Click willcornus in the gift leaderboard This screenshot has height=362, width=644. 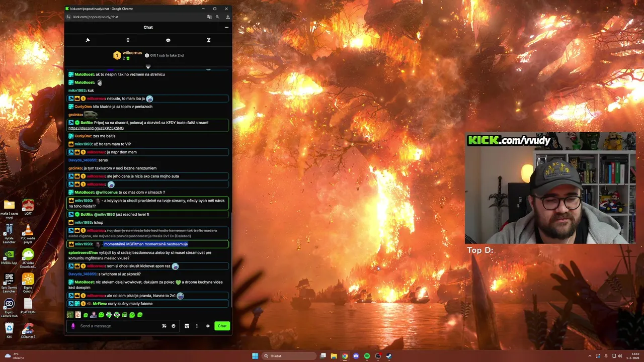click(x=132, y=53)
